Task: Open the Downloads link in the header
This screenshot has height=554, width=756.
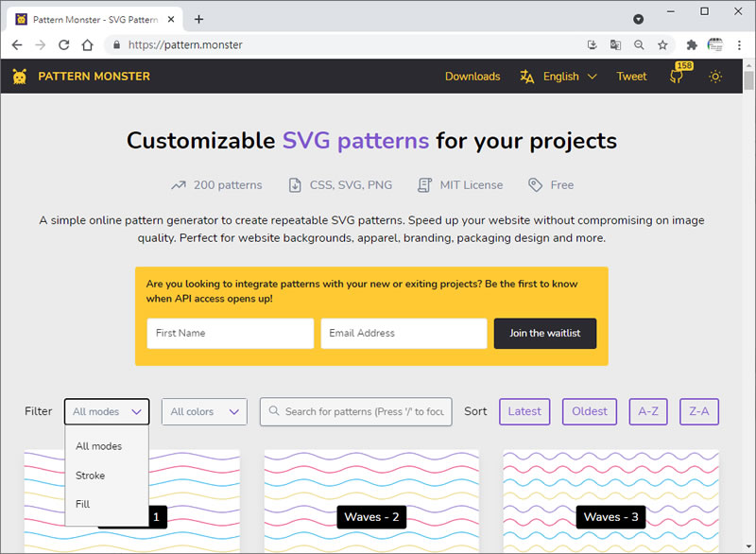Action: [472, 77]
